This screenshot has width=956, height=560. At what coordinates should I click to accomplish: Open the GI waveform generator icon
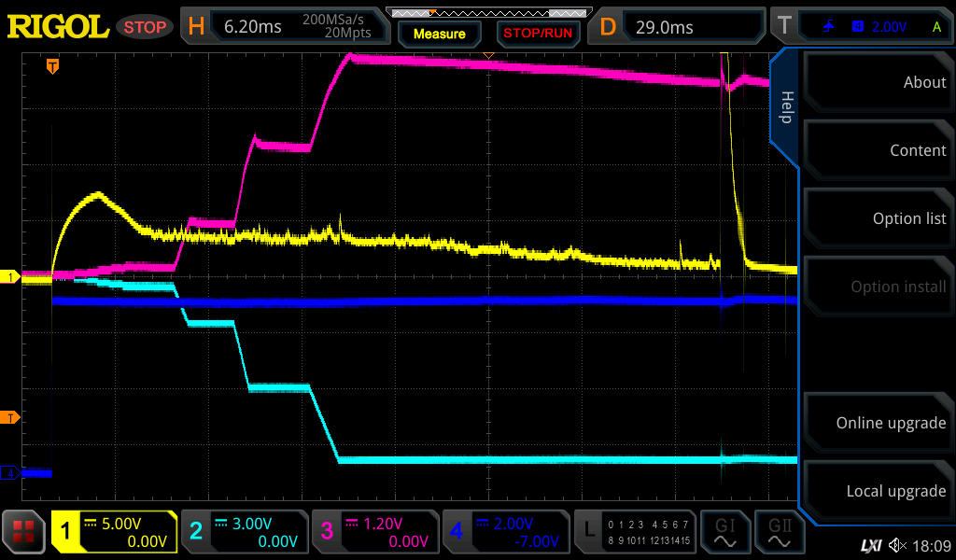tap(724, 532)
